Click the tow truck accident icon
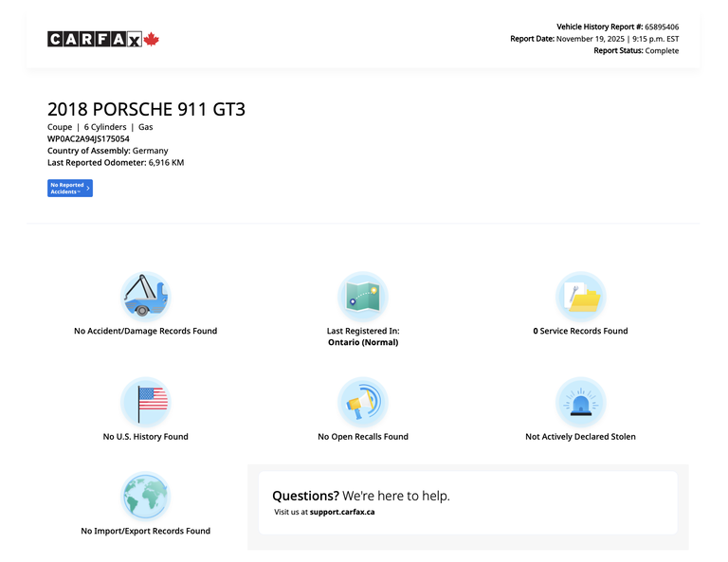Viewport: 728px width, 562px height. (145, 297)
